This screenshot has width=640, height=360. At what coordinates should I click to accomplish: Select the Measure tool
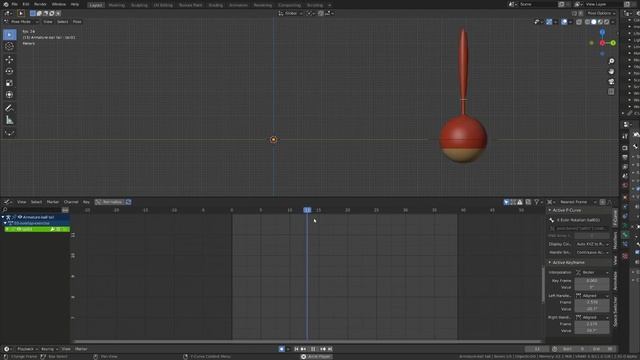click(9, 120)
